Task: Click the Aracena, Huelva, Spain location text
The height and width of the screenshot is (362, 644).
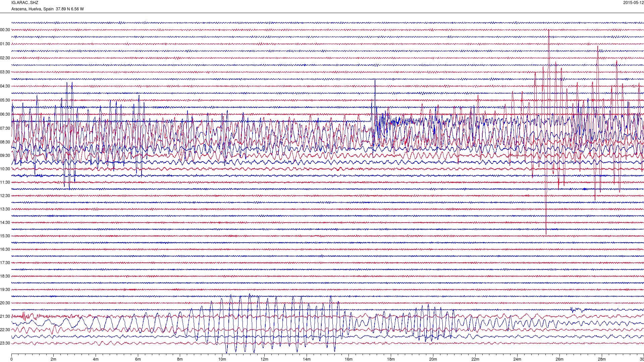Action: 33,9
